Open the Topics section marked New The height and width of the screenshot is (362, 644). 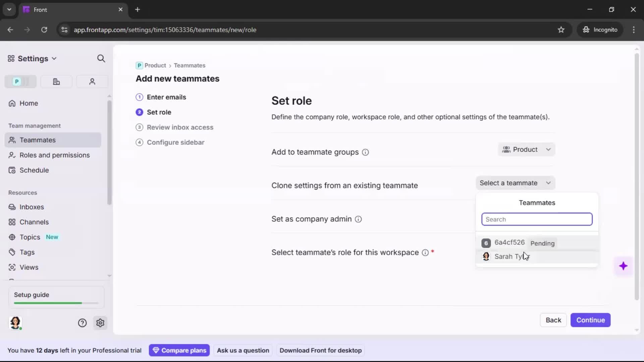click(29, 237)
